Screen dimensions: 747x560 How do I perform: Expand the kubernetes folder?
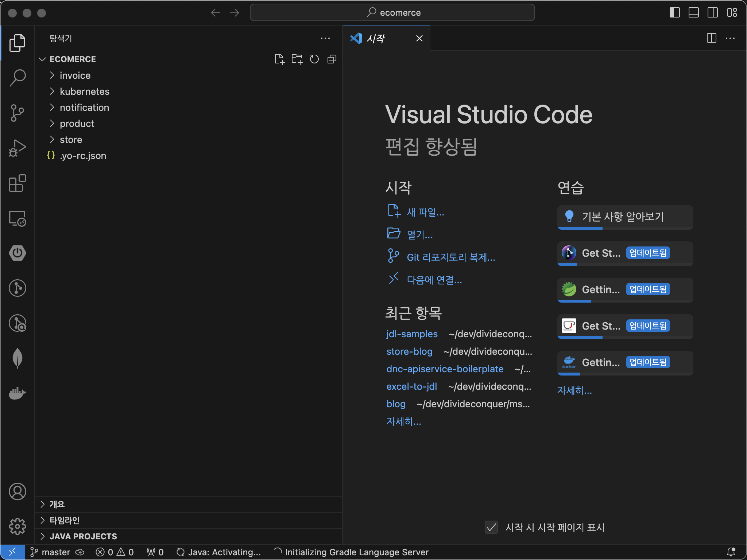click(x=84, y=92)
